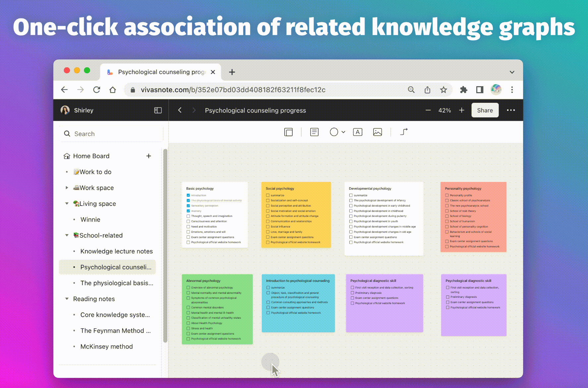Select the orange Personality psychology card
Screen dimensions: 588x388
pyautogui.click(x=473, y=217)
